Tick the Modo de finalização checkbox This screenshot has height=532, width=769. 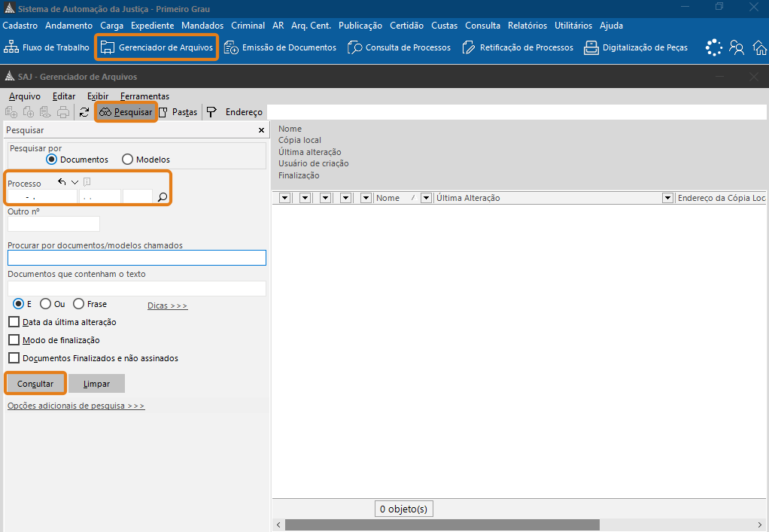pyautogui.click(x=14, y=340)
